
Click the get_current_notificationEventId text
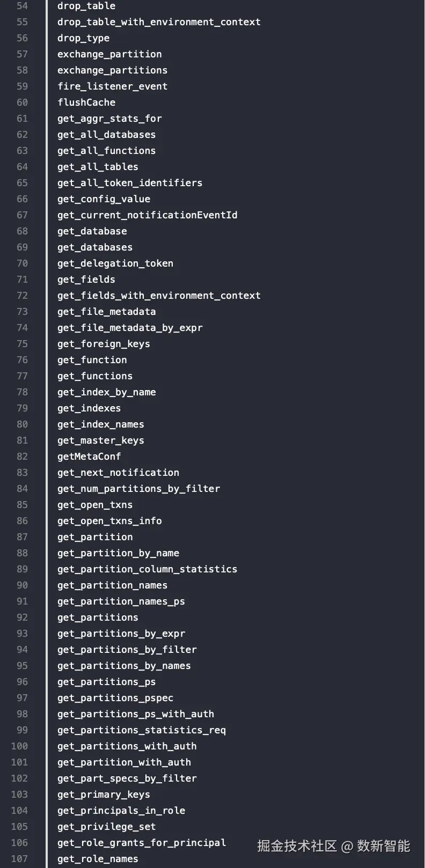tap(147, 215)
